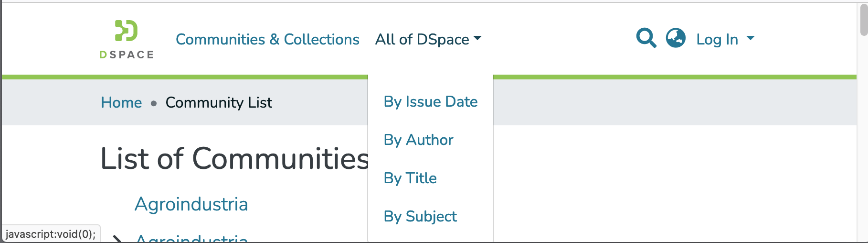The image size is (868, 243).
Task: Click the arrow next to Log In
Action: click(751, 38)
